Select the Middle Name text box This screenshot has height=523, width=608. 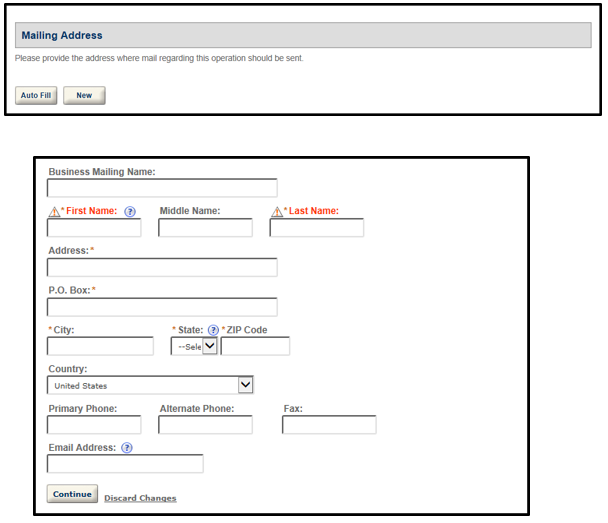coord(205,228)
